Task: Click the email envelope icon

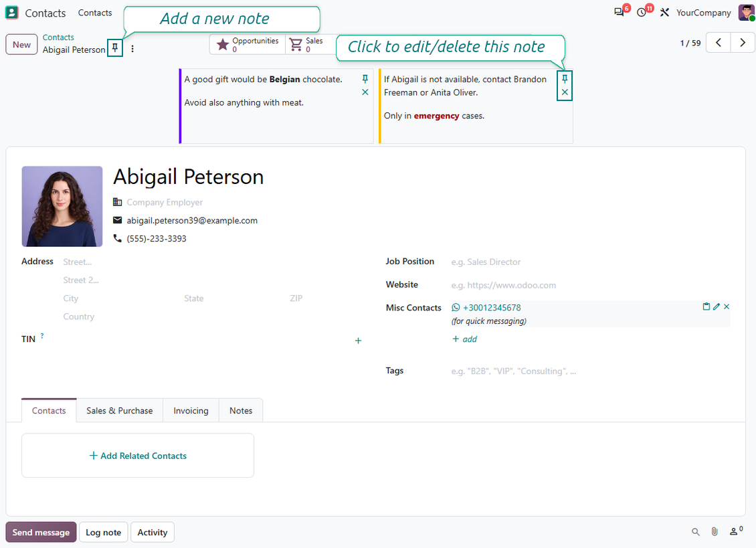Action: [117, 220]
